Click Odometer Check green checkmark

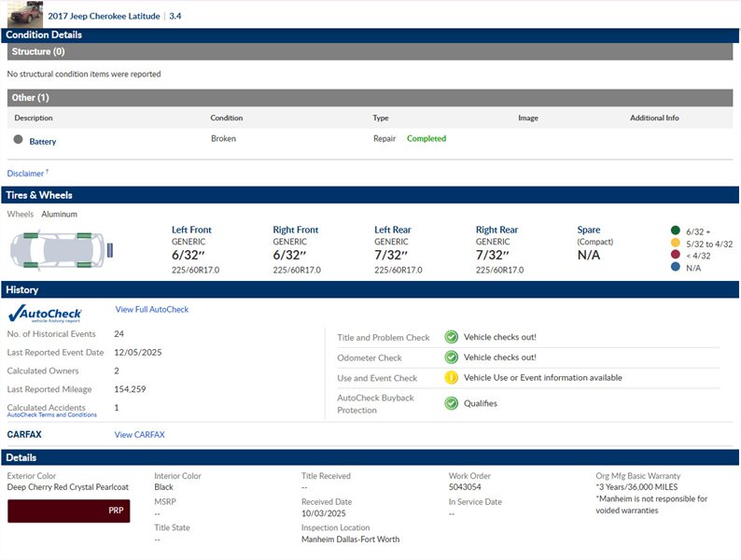pyautogui.click(x=451, y=357)
